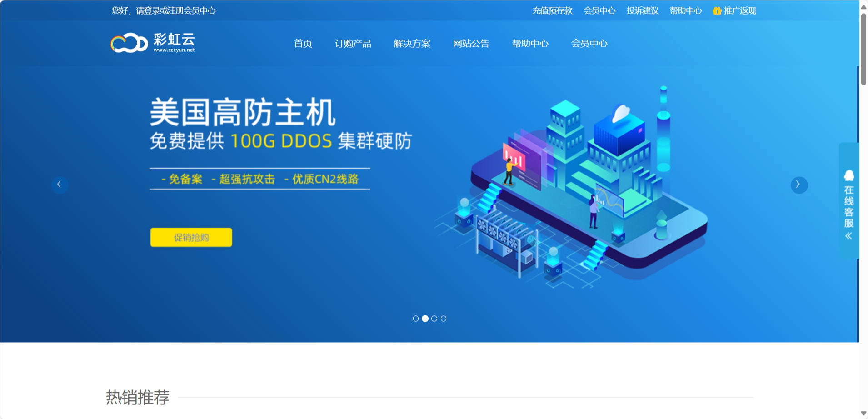The height and width of the screenshot is (419, 868).
Task: Open the 投诉建议 top link
Action: coord(642,10)
